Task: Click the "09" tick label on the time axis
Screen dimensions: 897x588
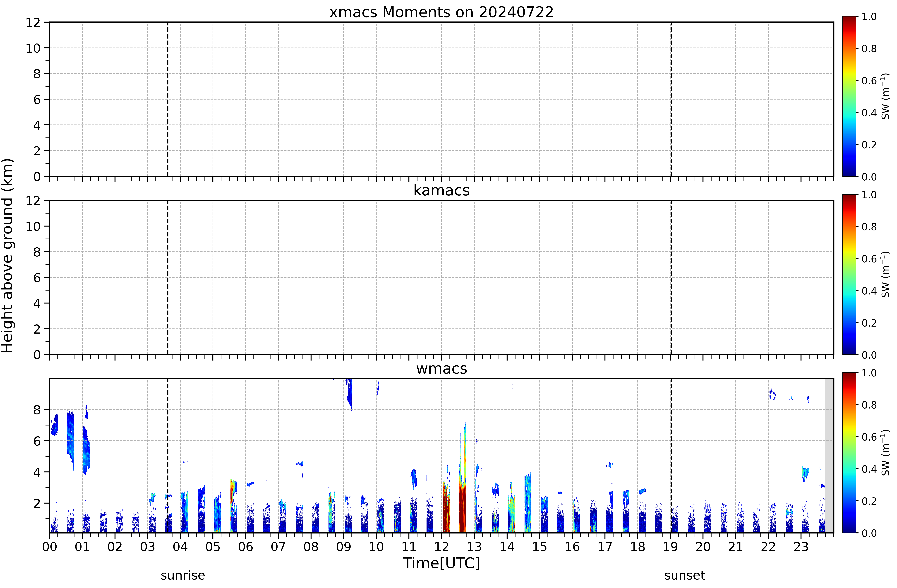Action: tap(344, 547)
